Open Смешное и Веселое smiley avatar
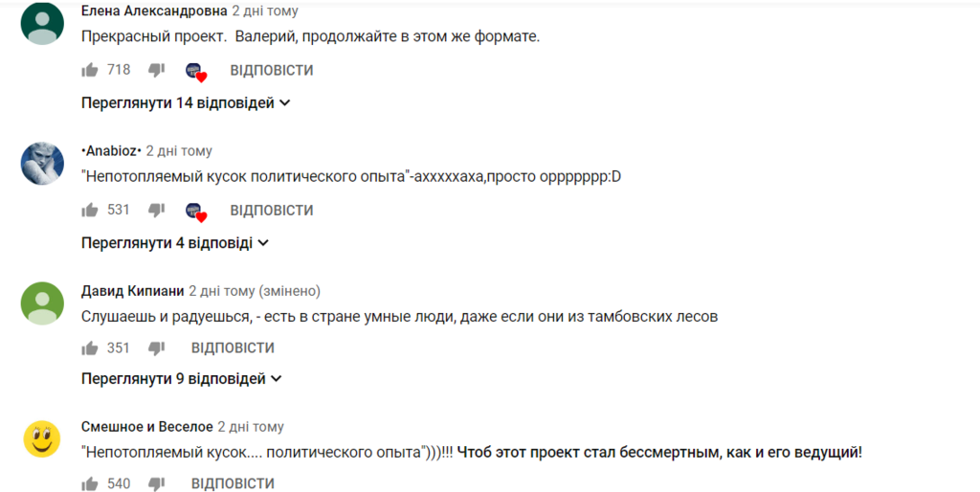 tap(42, 438)
